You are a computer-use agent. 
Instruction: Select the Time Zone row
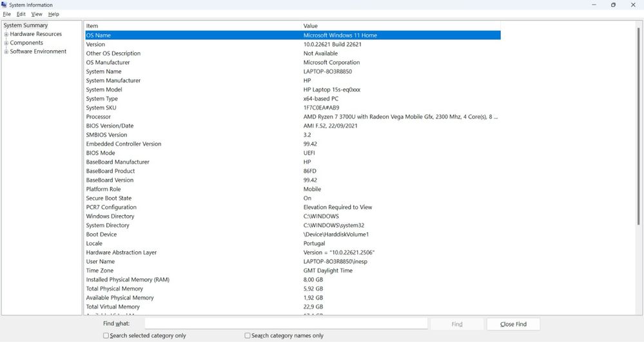293,270
